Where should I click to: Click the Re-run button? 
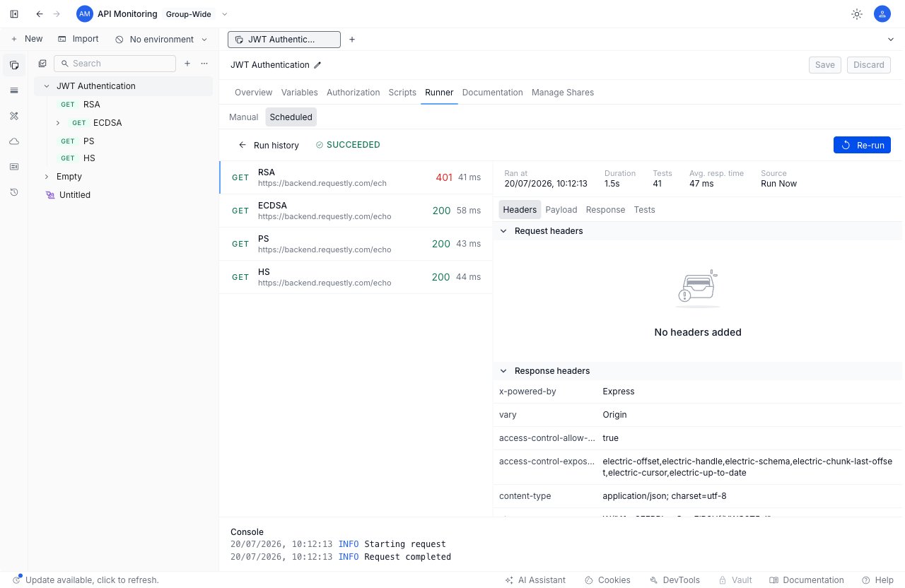(x=862, y=145)
